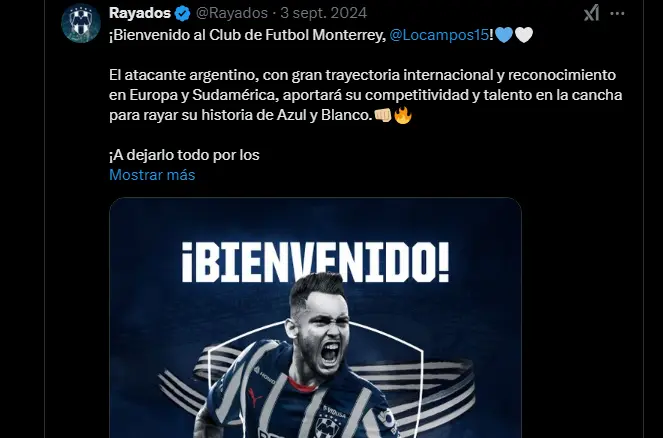The image size is (663, 438).
Task: Open the welcome image attachment
Action: pyautogui.click(x=315, y=318)
